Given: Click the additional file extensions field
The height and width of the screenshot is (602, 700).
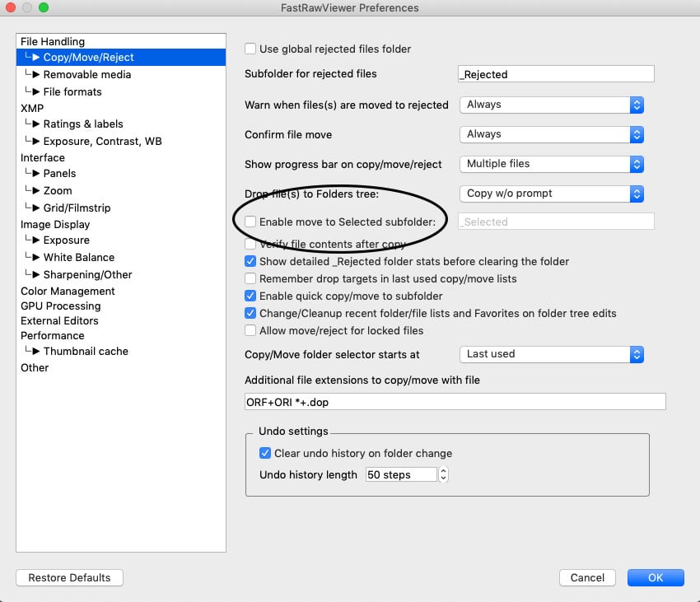Looking at the screenshot, I should tap(455, 402).
